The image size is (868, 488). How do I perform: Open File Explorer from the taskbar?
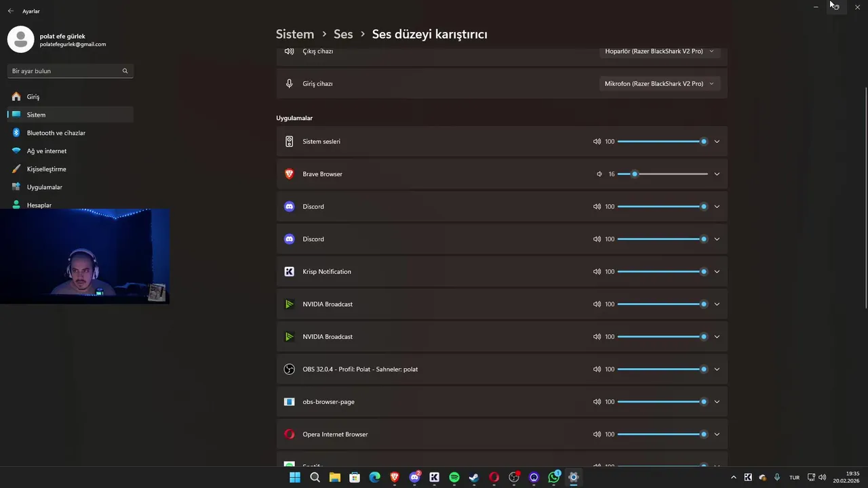[x=334, y=477]
